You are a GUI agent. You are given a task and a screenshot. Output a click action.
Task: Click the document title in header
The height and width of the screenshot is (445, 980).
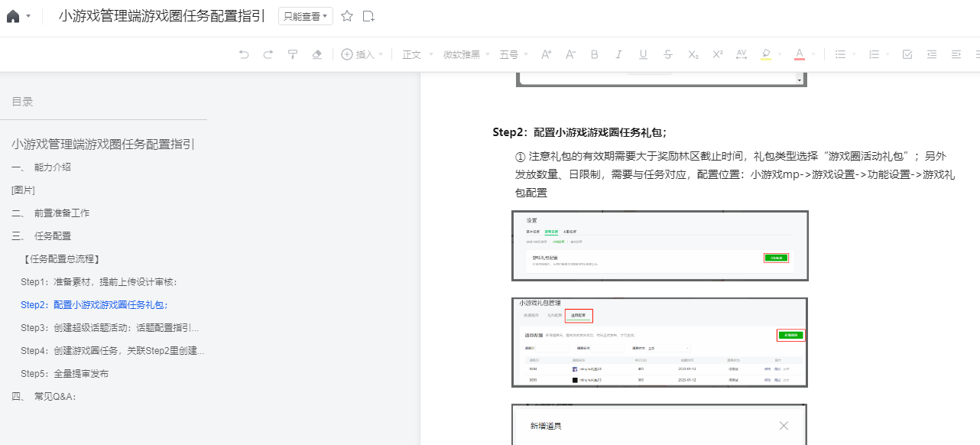[162, 16]
